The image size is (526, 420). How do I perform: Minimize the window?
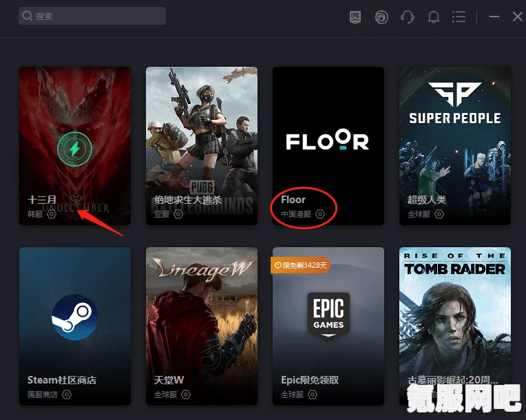[x=494, y=17]
